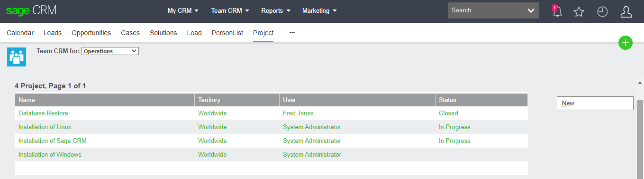Expand the Marketing menu
Viewport: 644px width, 179px height.
click(x=319, y=10)
